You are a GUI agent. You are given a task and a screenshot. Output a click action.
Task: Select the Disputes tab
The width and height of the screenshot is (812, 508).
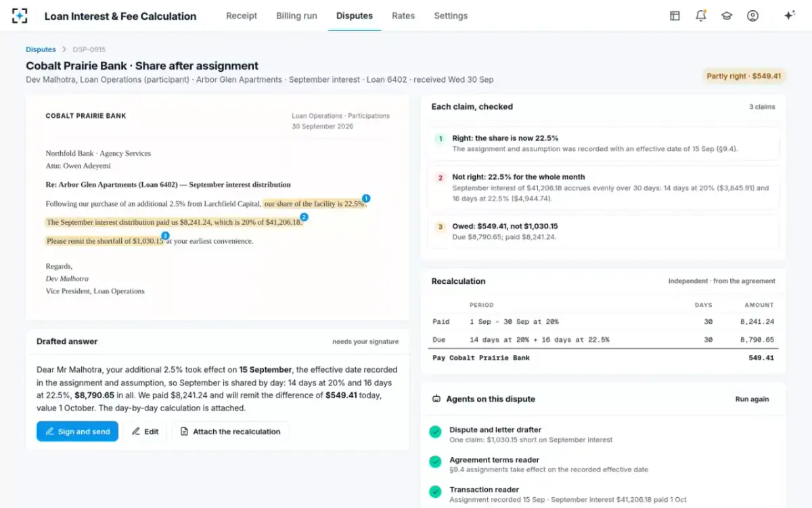click(355, 16)
